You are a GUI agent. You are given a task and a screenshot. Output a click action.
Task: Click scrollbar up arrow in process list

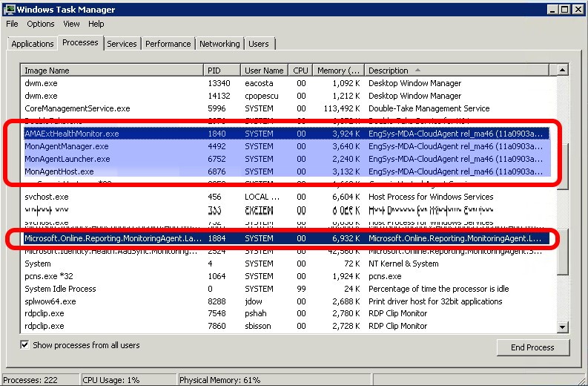point(562,71)
